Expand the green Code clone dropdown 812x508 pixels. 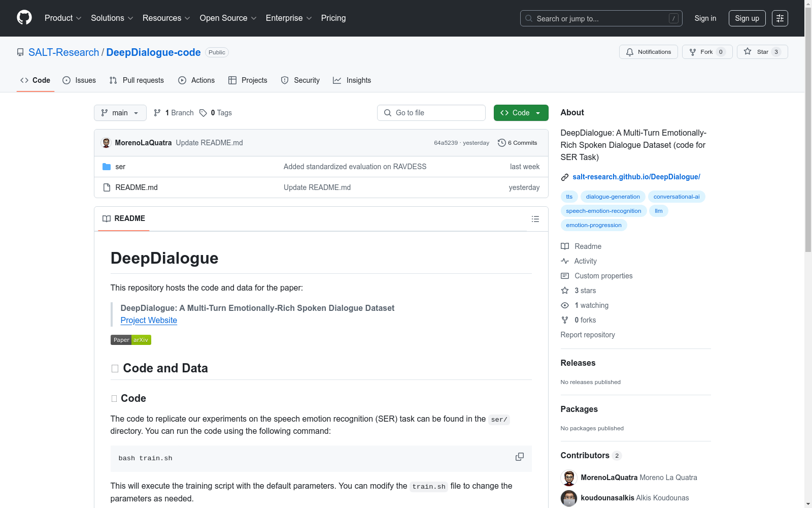[521, 113]
